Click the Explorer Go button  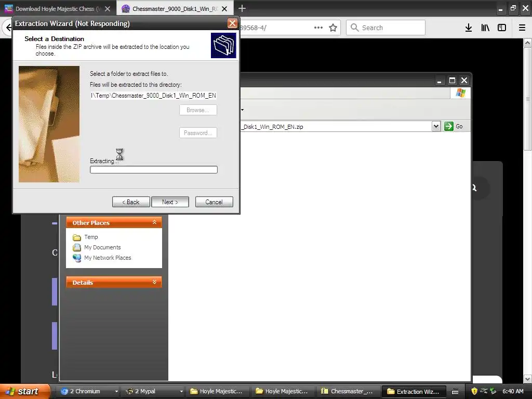coord(454,126)
